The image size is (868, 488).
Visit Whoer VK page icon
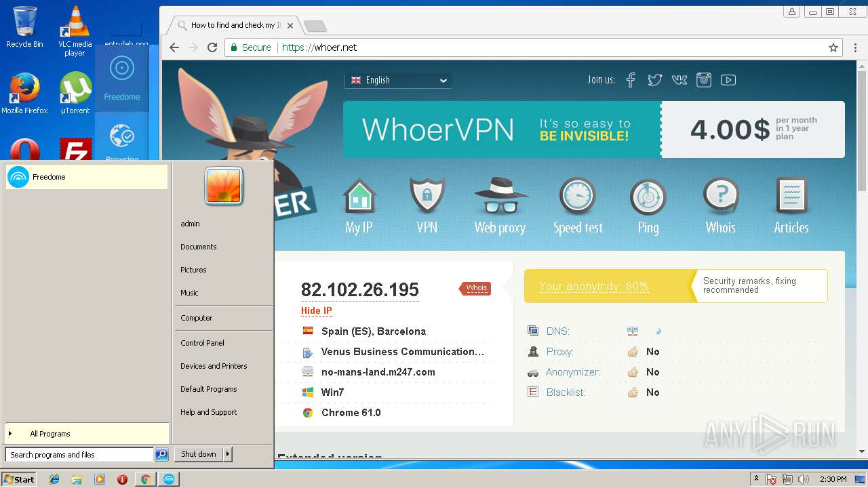tap(679, 80)
